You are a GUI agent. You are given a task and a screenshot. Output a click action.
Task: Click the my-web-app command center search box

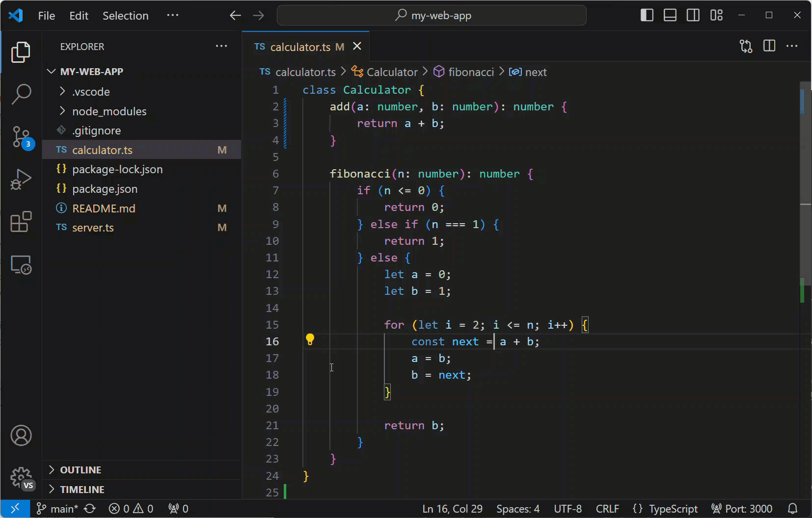(432, 15)
